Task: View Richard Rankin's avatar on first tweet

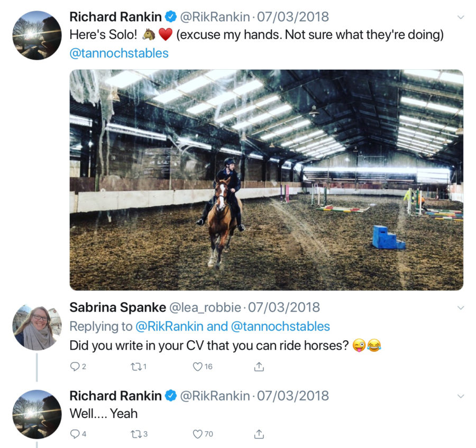Action: (37, 35)
